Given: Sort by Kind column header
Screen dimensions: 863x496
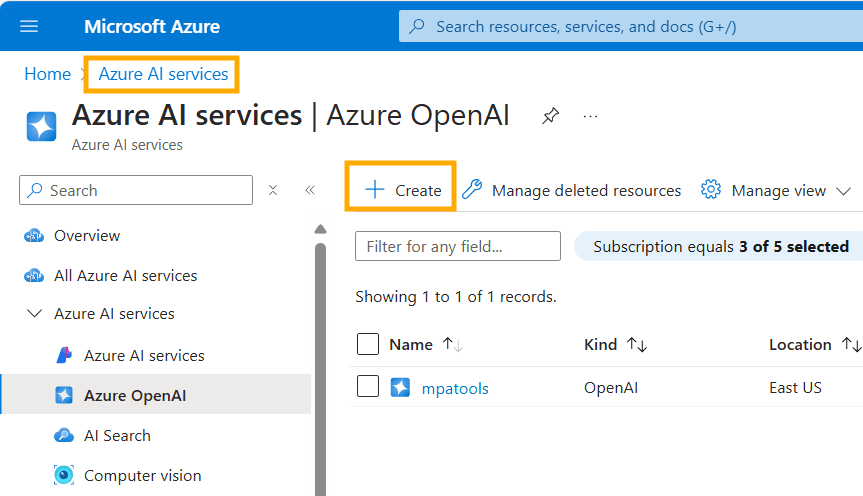Looking at the screenshot, I should point(600,345).
